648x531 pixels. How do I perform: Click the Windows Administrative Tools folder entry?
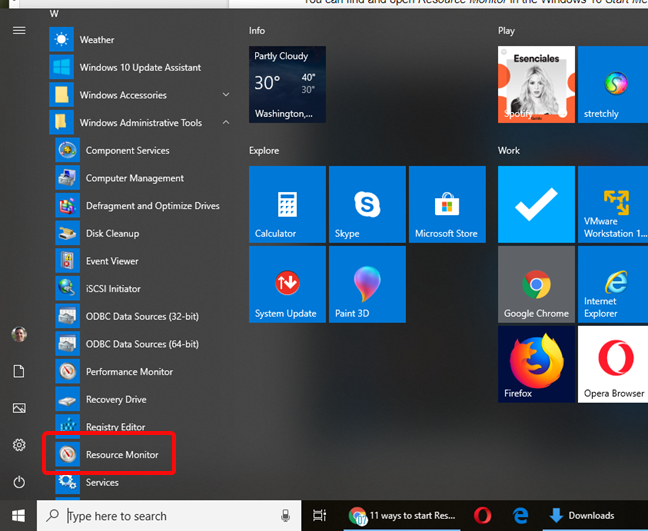point(141,122)
